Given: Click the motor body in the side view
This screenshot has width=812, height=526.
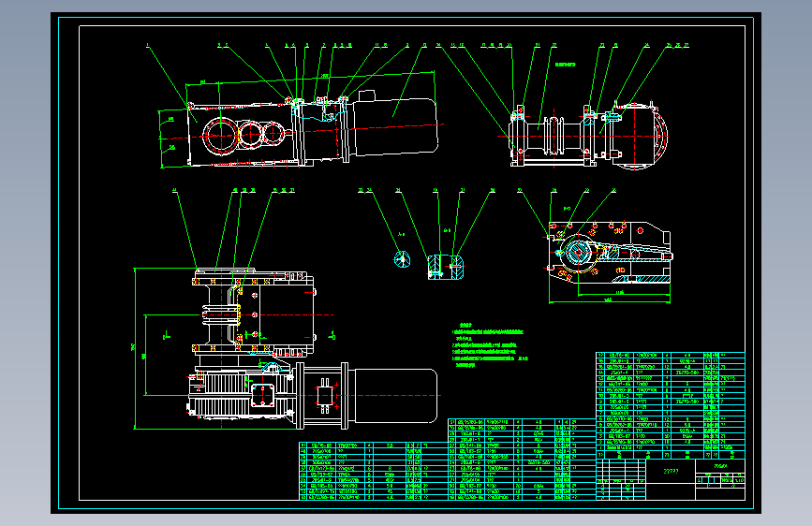Looking at the screenshot, I should coord(396,126).
